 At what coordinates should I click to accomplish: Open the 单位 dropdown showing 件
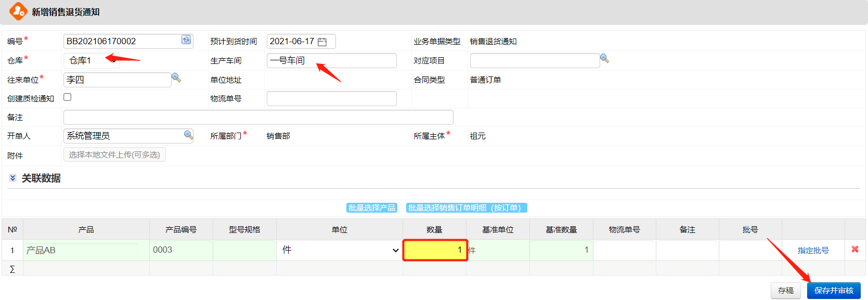(x=340, y=250)
